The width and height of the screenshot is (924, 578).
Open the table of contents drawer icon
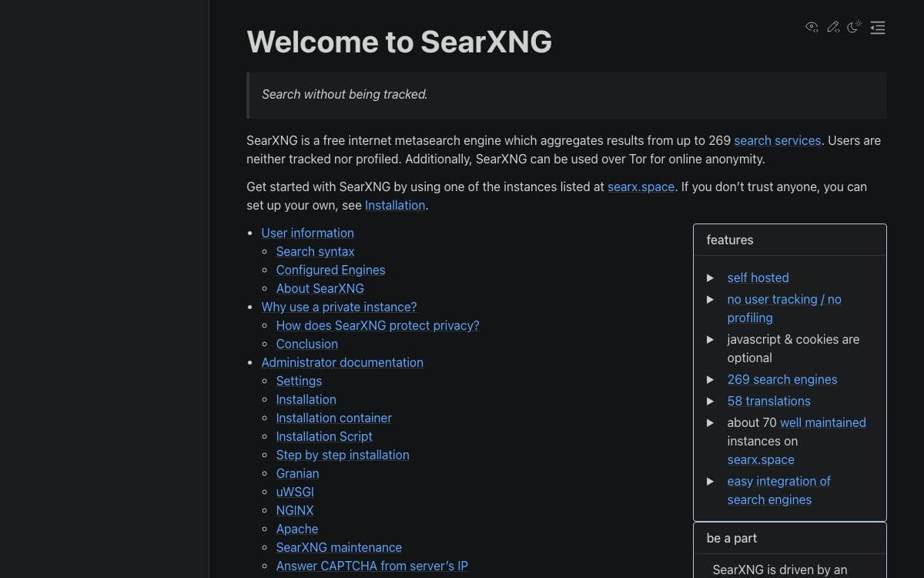[878, 28]
